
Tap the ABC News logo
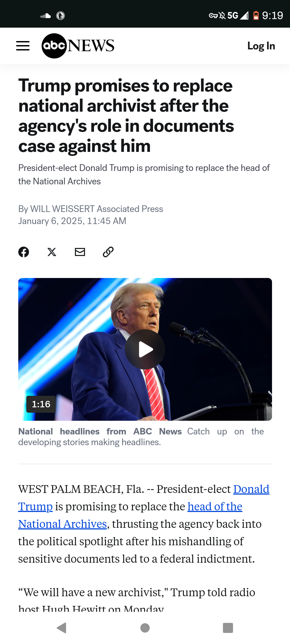(78, 46)
